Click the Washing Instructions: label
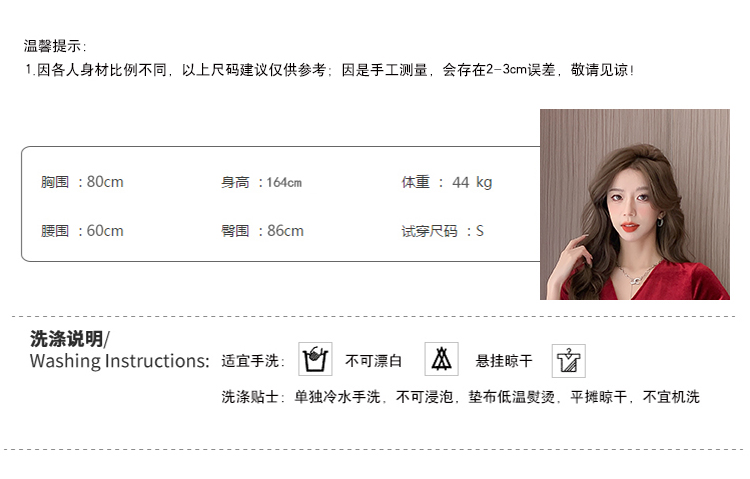The height and width of the screenshot is (479, 750). click(120, 361)
